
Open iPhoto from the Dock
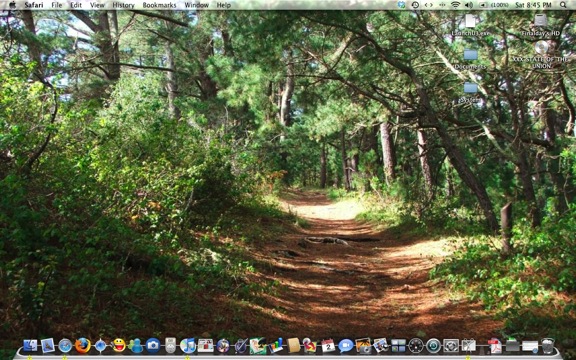tap(363, 346)
